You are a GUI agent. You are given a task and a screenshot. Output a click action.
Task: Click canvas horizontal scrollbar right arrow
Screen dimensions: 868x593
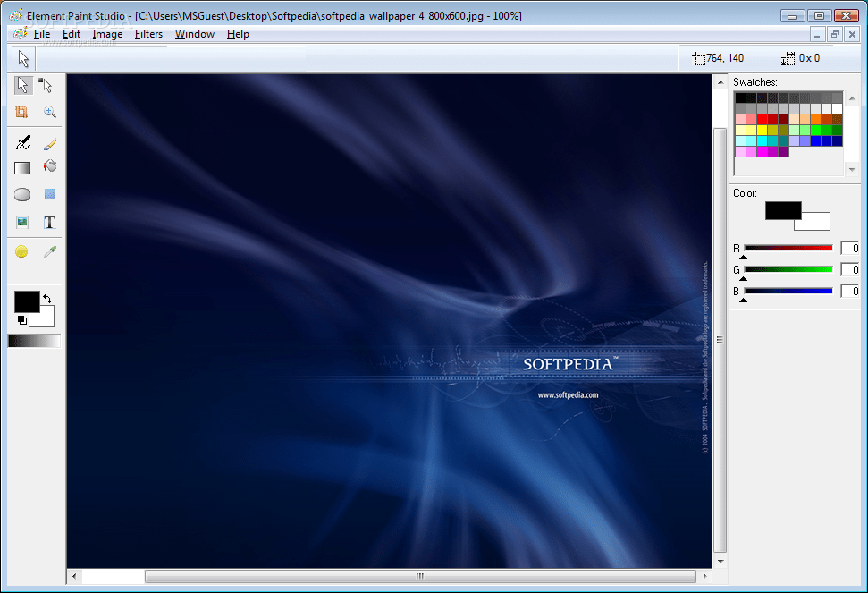pos(704,576)
